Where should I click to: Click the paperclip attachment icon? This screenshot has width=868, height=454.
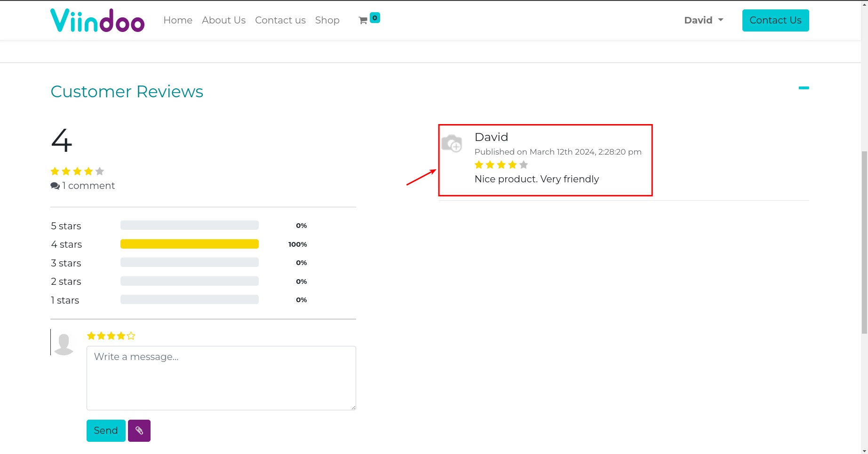pyautogui.click(x=139, y=430)
